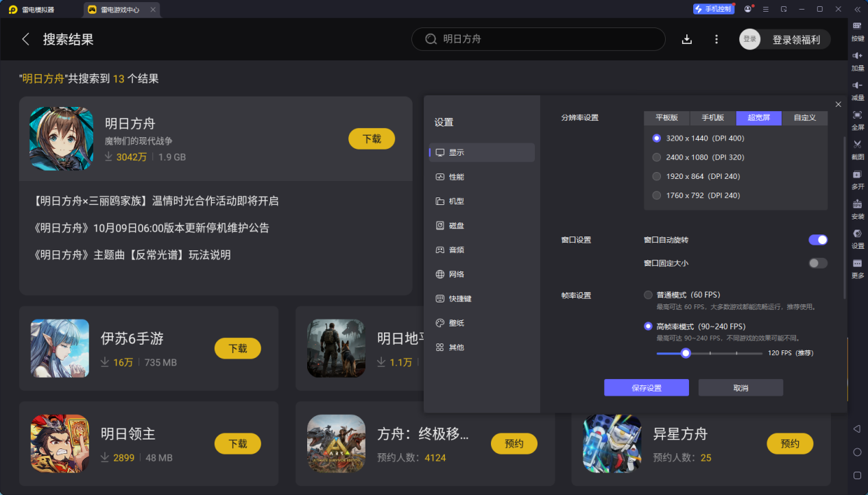868x495 pixels.
Task: Click the round 登录 avatar icon
Action: coord(750,39)
